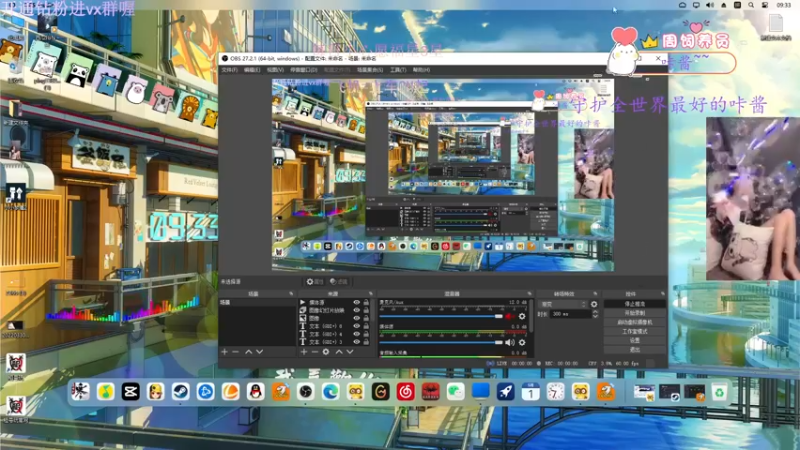Click the OBS preview canvas
Viewport: 800px width, 450px height.
pyautogui.click(x=443, y=174)
